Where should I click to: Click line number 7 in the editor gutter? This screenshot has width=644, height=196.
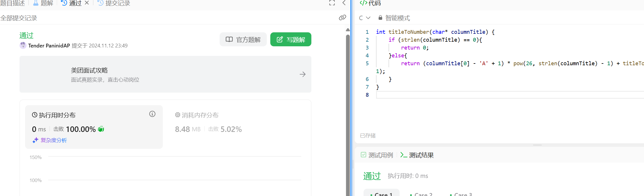pyautogui.click(x=367, y=87)
